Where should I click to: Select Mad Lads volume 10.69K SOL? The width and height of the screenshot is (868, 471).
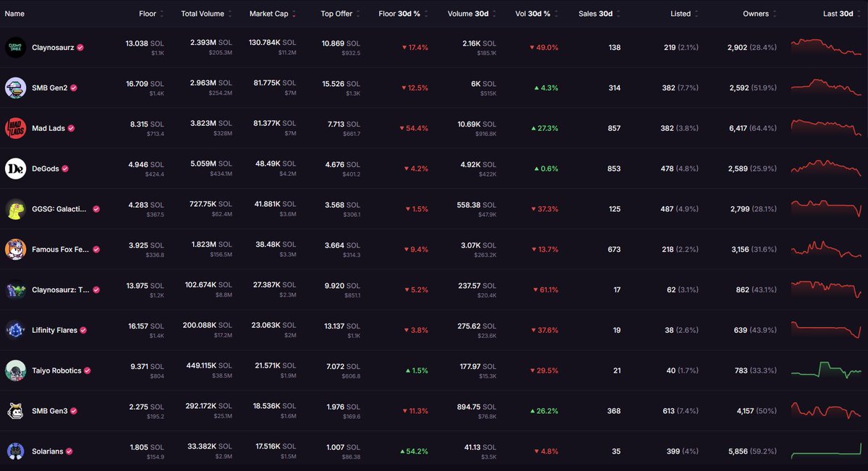click(x=477, y=124)
